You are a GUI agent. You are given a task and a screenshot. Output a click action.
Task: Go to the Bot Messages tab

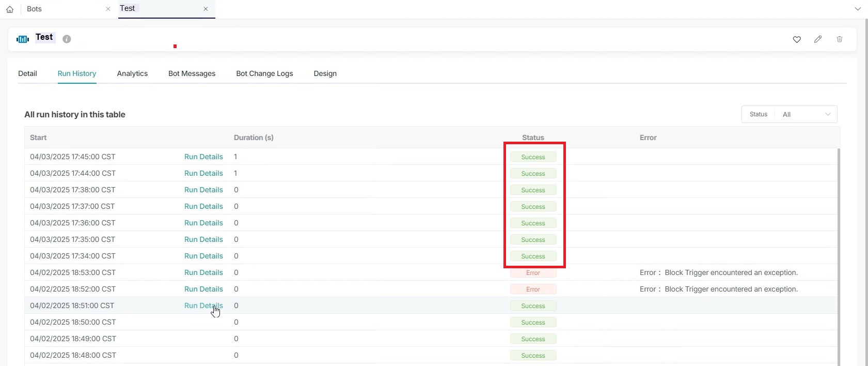click(192, 73)
